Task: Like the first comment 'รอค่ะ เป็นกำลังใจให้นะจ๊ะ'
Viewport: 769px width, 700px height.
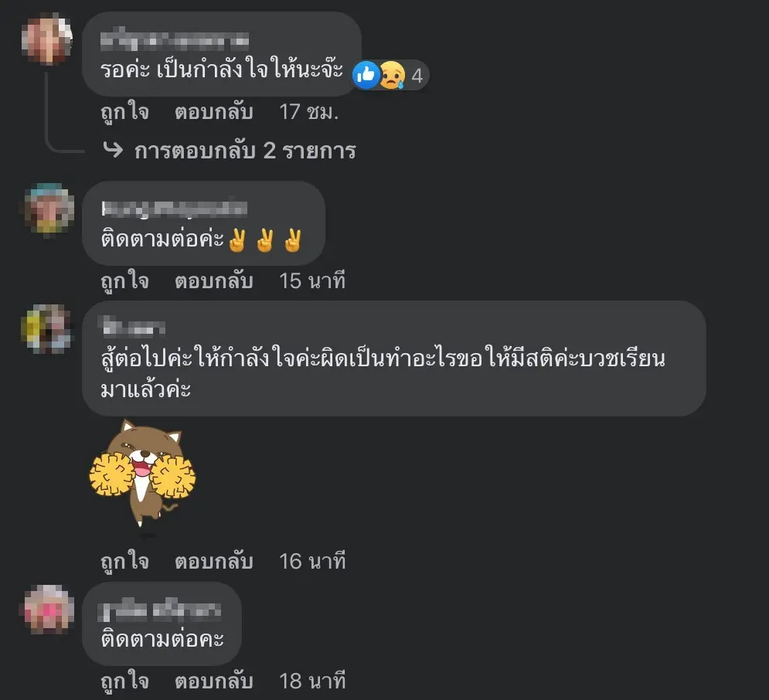Action: (x=124, y=112)
